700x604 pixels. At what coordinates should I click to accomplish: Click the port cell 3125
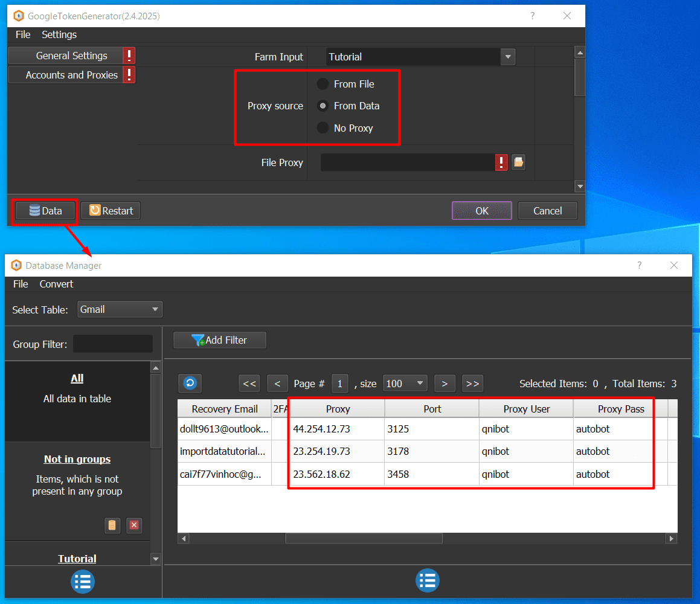(x=432, y=429)
